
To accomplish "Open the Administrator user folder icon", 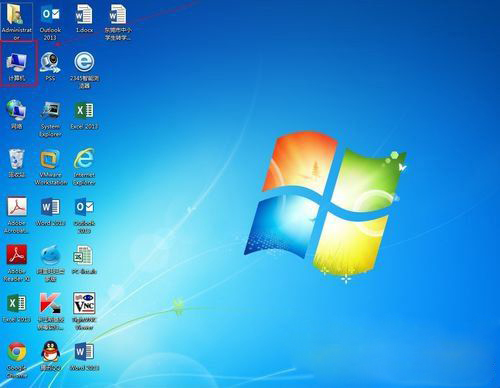I will click(16, 15).
